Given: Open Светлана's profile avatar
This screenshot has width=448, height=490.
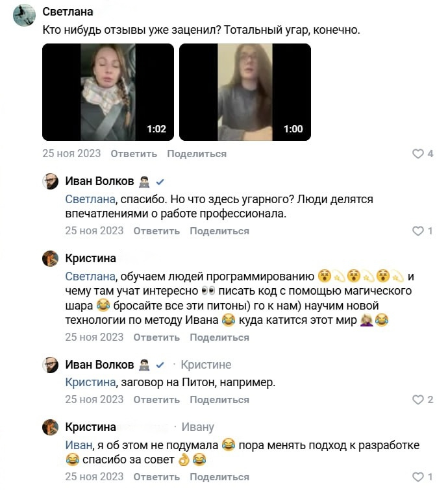Looking at the screenshot, I should (25, 15).
